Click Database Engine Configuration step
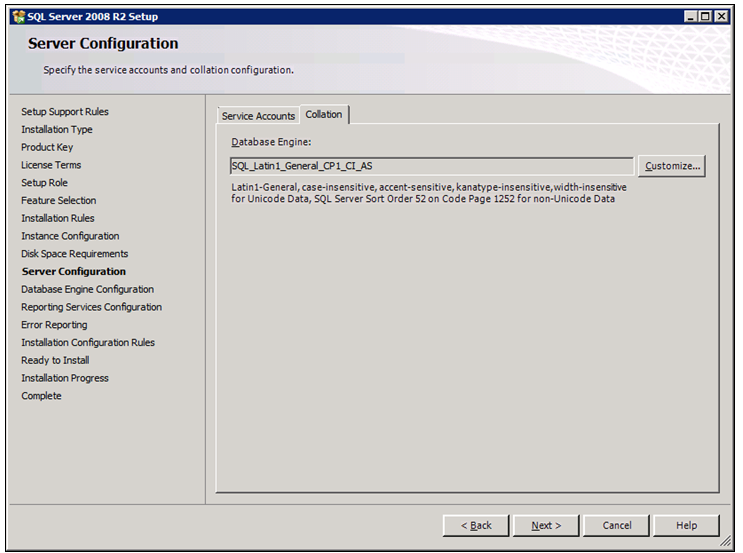The width and height of the screenshot is (743, 553). click(87, 289)
